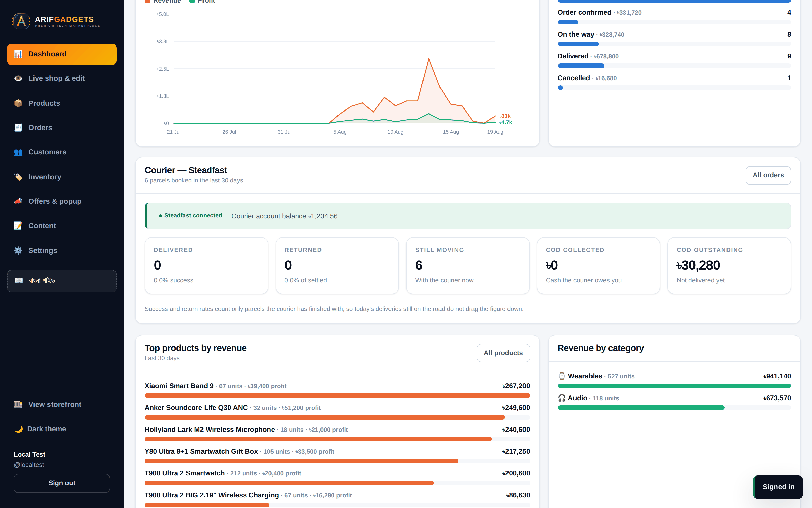Image resolution: width=812 pixels, height=508 pixels.
Task: Click the Customers people icon
Action: pos(18,152)
